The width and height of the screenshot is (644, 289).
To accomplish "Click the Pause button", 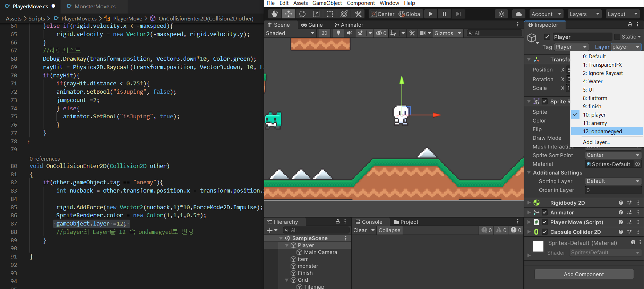I will (x=444, y=14).
